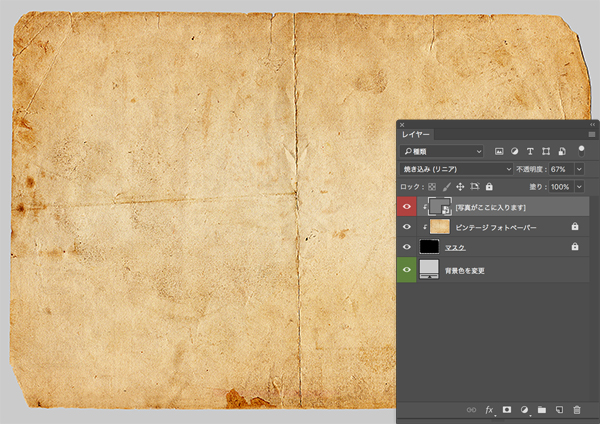Click the layer style fx icon
The width and height of the screenshot is (600, 424).
coord(490,410)
